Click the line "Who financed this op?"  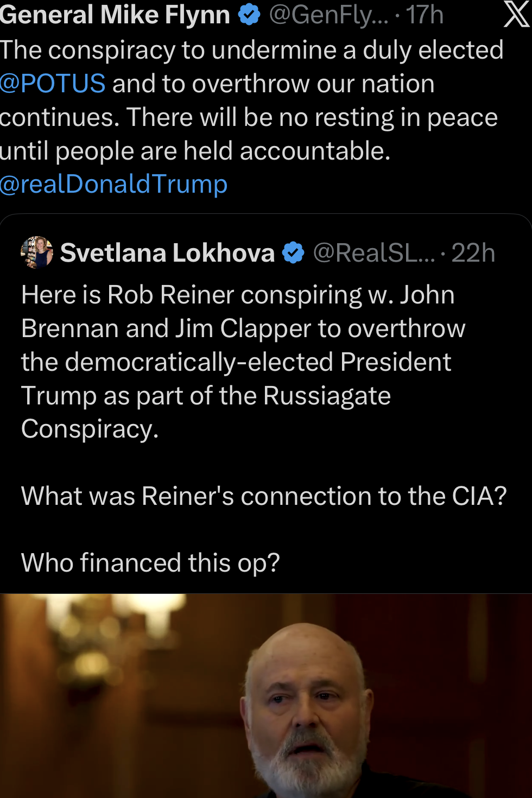(150, 562)
